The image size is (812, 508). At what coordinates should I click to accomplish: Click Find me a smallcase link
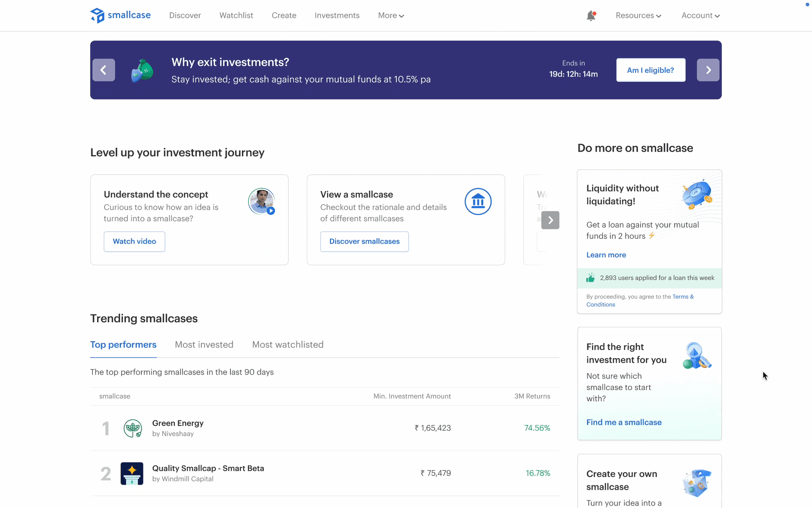coord(624,422)
